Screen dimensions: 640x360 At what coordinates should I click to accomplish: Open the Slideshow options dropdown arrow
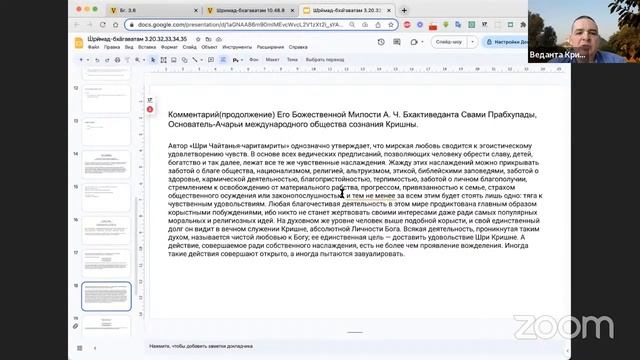tap(472, 42)
